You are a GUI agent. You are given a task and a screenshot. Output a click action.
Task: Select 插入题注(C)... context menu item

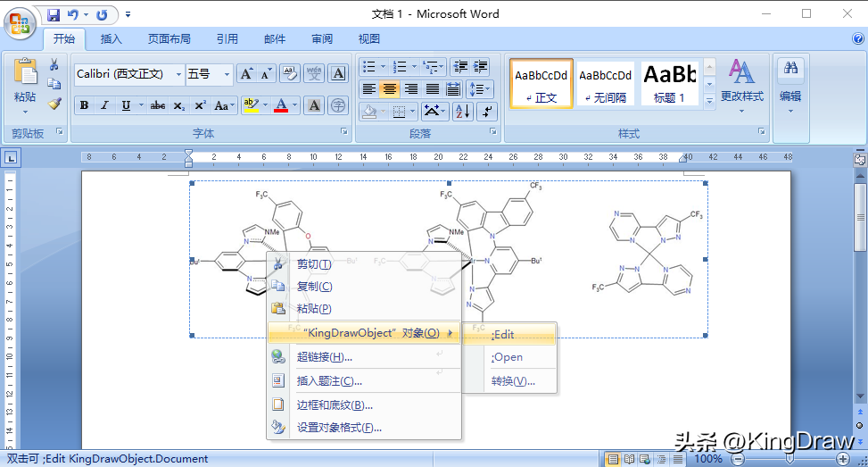[x=364, y=381]
